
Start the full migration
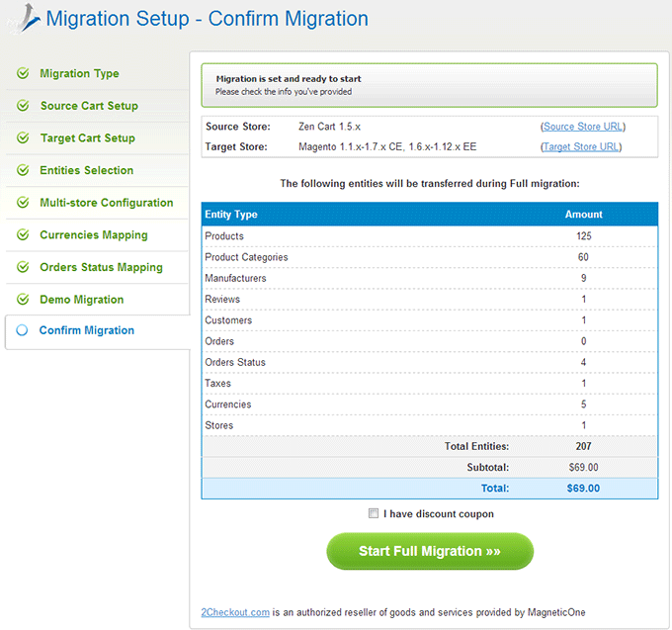[430, 551]
